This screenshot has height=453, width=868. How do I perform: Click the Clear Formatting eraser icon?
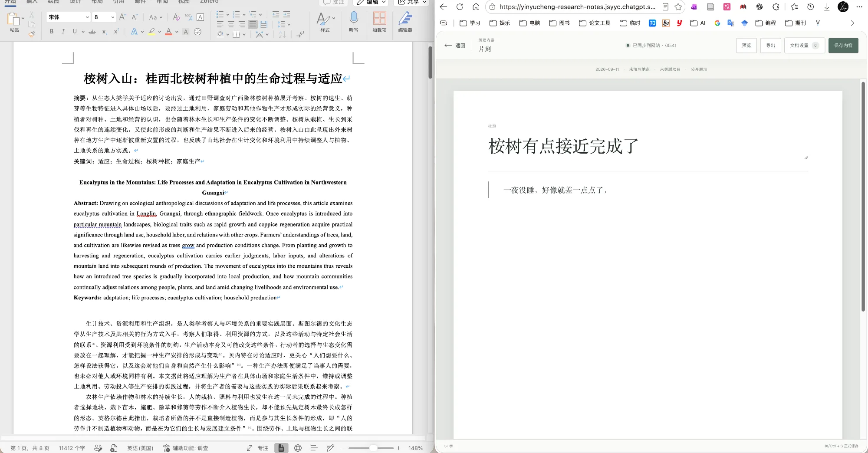click(x=176, y=17)
